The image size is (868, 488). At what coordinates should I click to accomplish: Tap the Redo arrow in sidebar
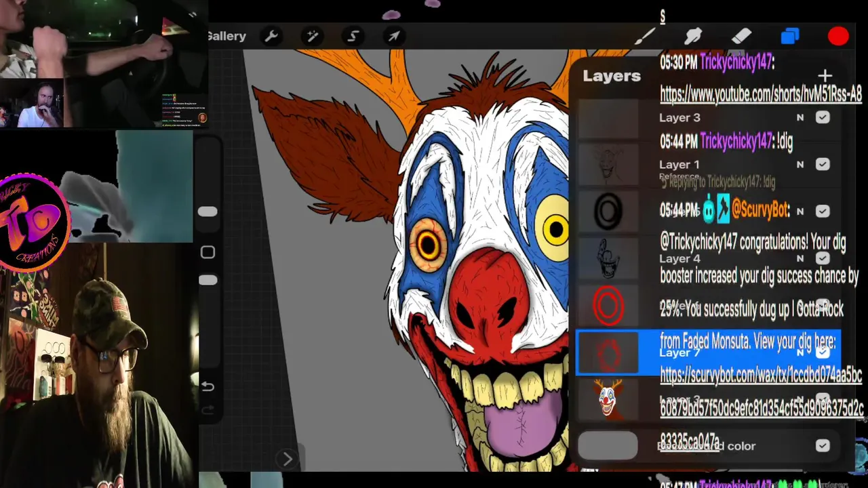click(208, 409)
